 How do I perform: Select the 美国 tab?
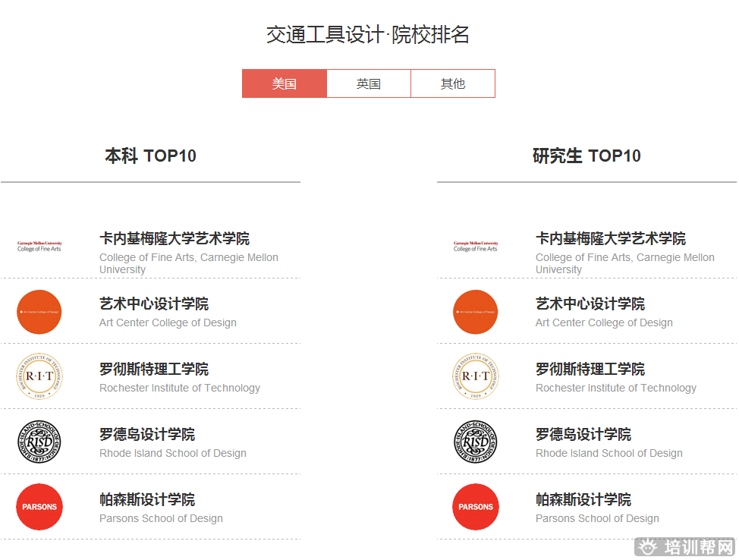[x=285, y=83]
